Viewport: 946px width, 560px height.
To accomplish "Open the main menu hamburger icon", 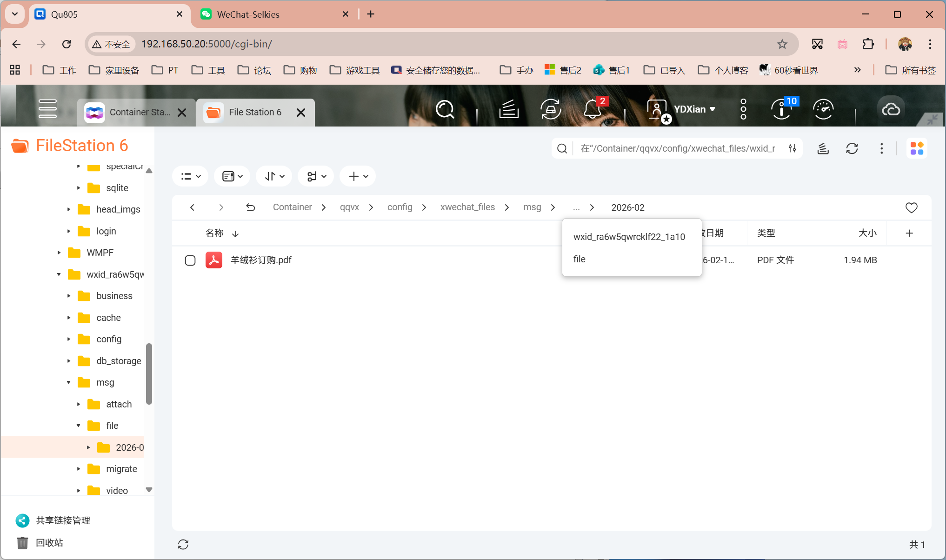I will [x=47, y=108].
